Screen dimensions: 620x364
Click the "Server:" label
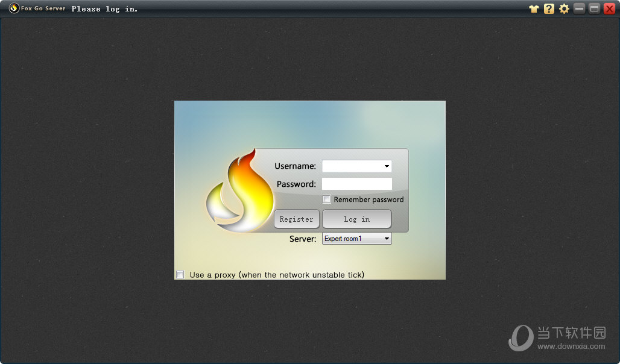click(303, 239)
